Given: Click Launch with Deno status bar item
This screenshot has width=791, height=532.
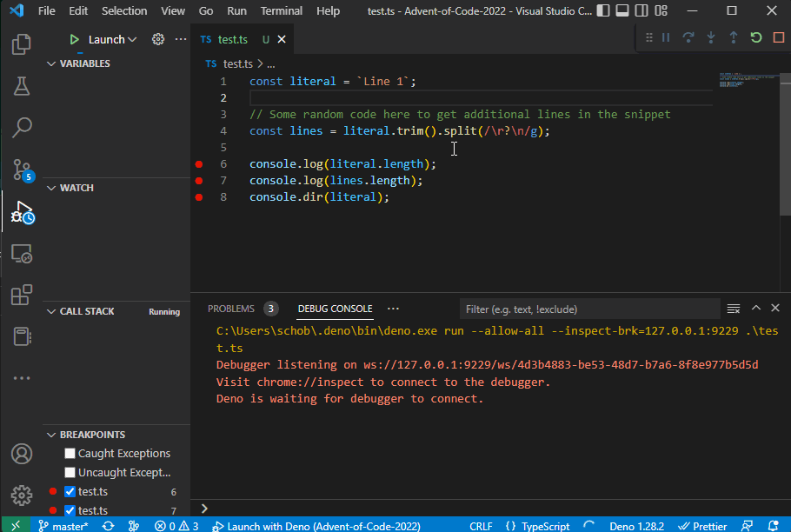Looking at the screenshot, I should [316, 526].
